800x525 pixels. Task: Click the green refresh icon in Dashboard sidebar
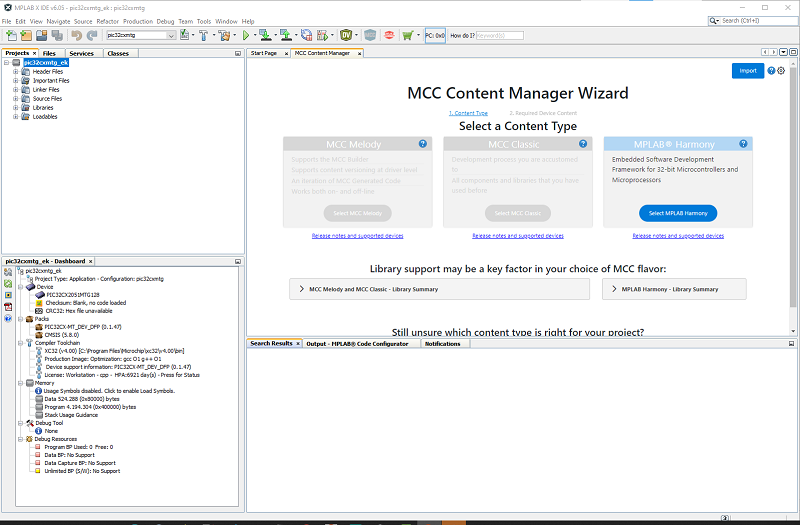tap(8, 283)
